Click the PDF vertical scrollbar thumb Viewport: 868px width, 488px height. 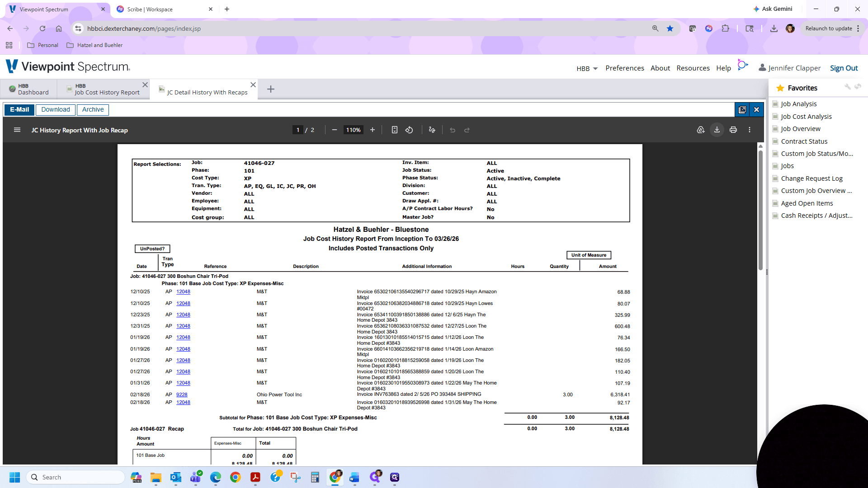[x=760, y=210]
